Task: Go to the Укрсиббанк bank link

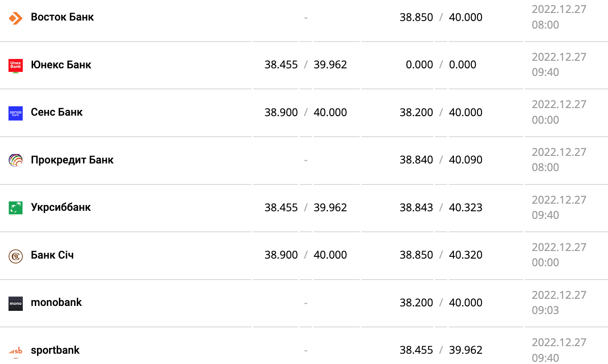Action: pyautogui.click(x=61, y=207)
